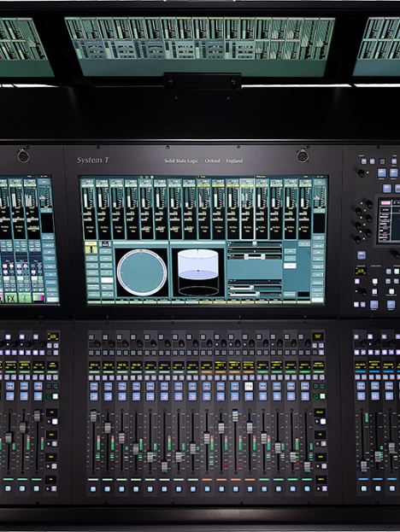
Task: Open the black box at panner's bottom right
Action: [303, 294]
